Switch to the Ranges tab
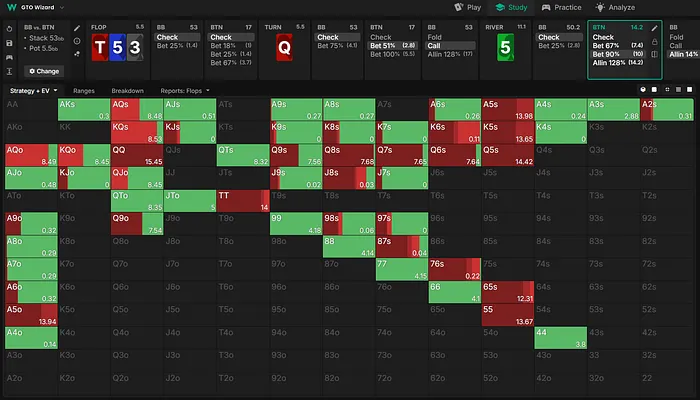700x400 pixels. click(x=84, y=90)
